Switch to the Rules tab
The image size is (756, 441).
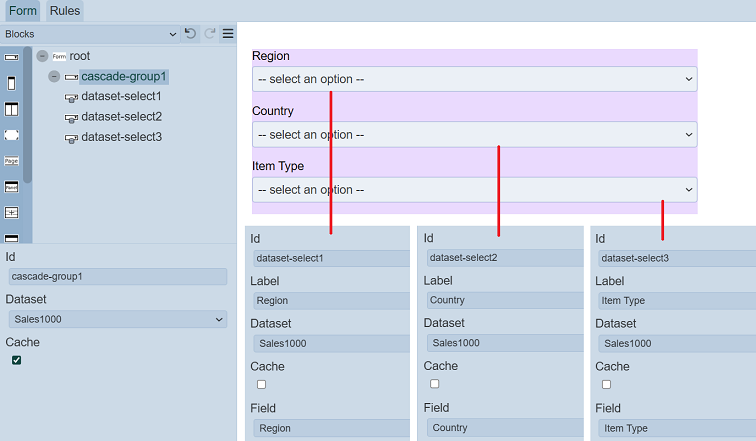pyautogui.click(x=65, y=11)
